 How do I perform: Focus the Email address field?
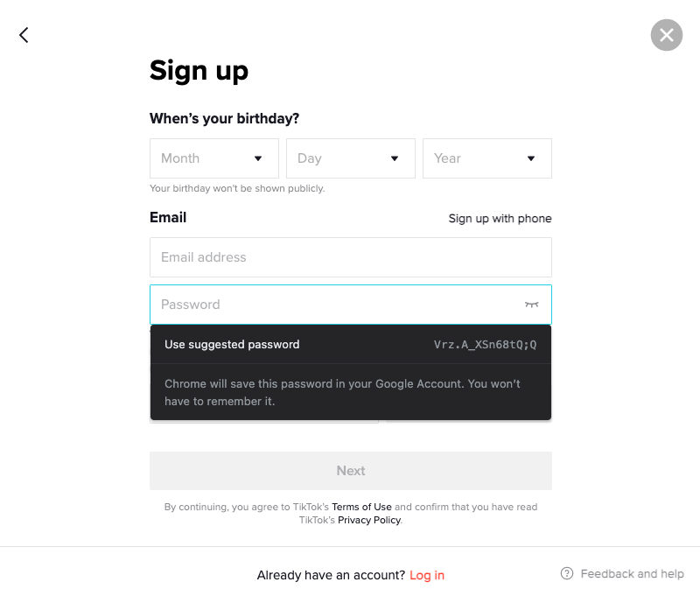(x=351, y=257)
